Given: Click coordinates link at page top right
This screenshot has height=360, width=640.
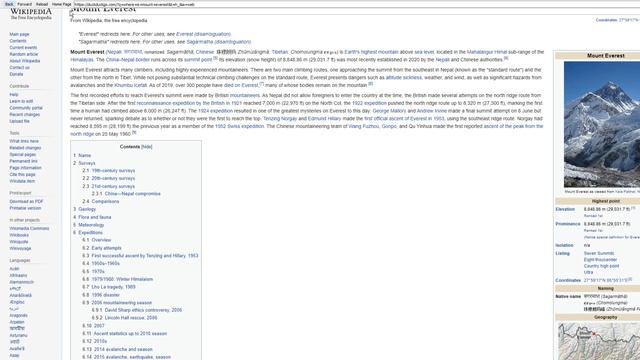Looking at the screenshot, I should 629,20.
